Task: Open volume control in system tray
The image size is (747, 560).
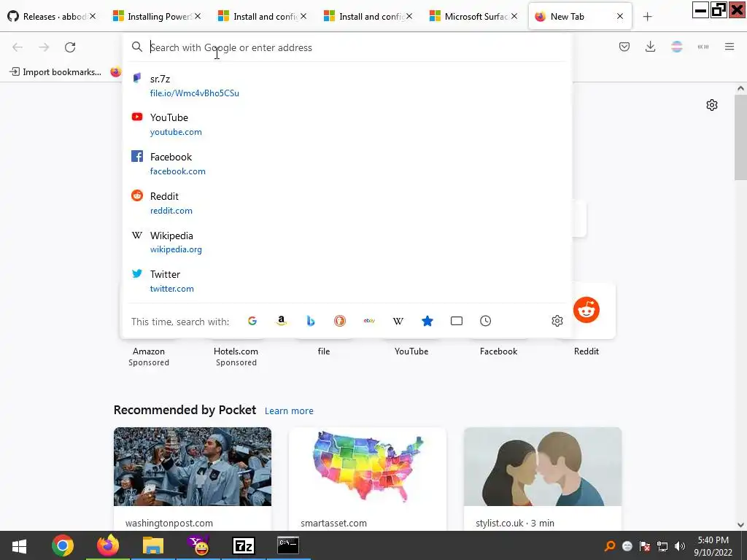Action: coord(679,546)
